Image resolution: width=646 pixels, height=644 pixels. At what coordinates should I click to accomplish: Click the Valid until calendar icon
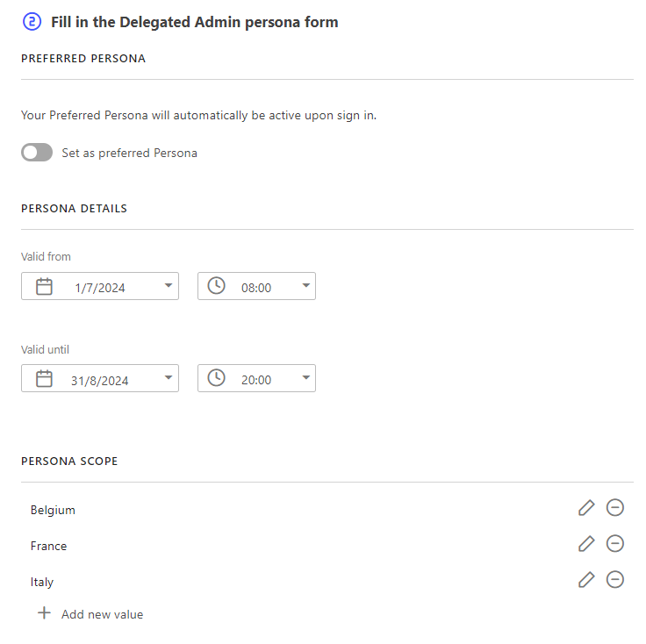coord(44,379)
